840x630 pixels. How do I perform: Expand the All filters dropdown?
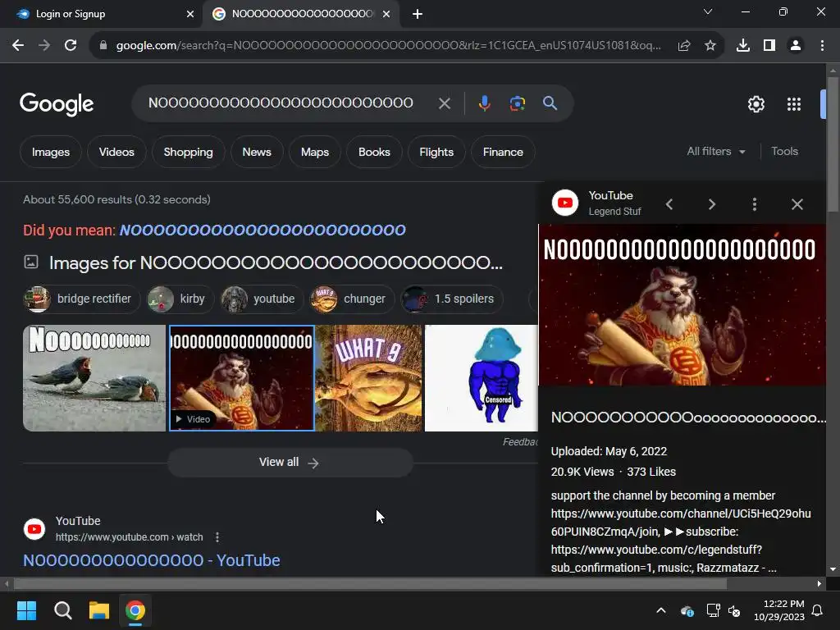[716, 152]
